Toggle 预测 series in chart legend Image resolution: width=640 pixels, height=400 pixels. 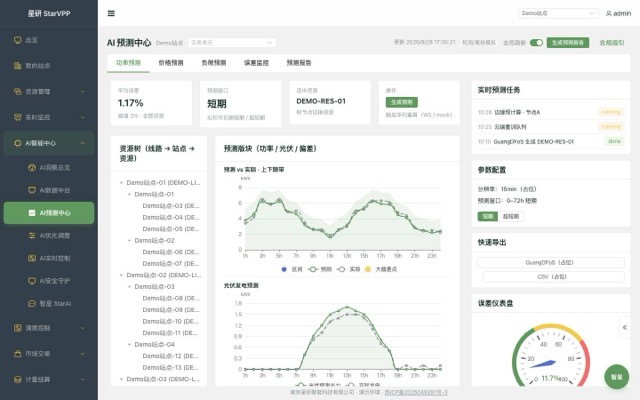[320, 269]
